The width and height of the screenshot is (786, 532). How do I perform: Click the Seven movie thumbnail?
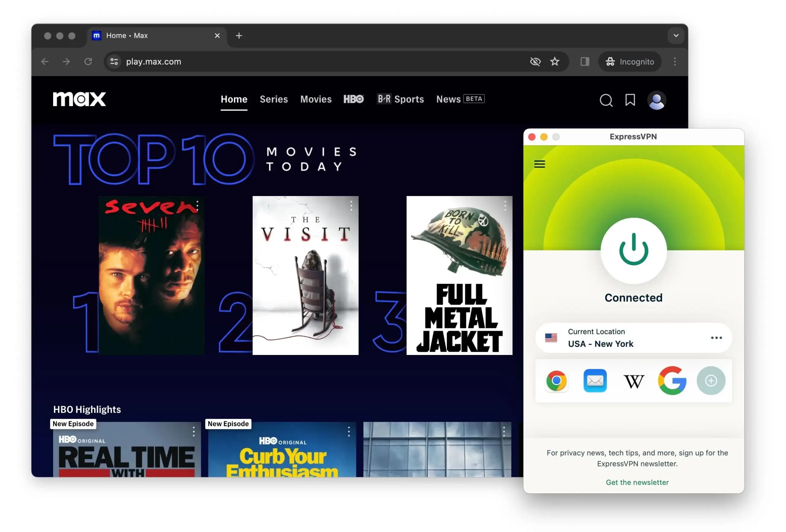151,275
